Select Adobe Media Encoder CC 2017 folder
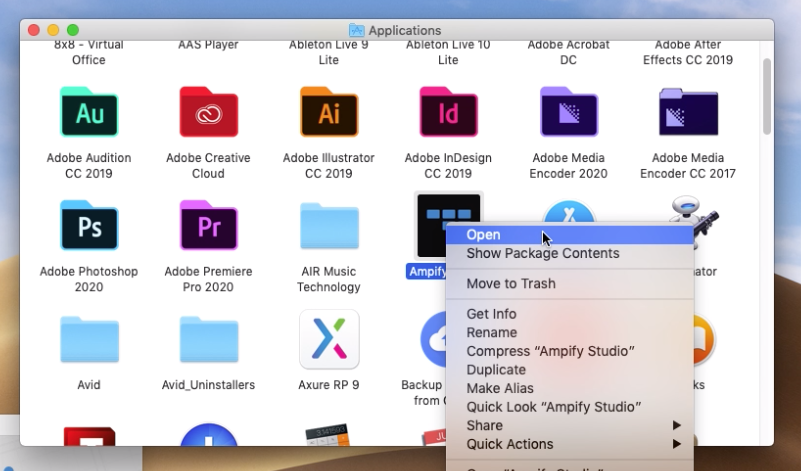Screen dimensions: 801x471 [x=688, y=112]
